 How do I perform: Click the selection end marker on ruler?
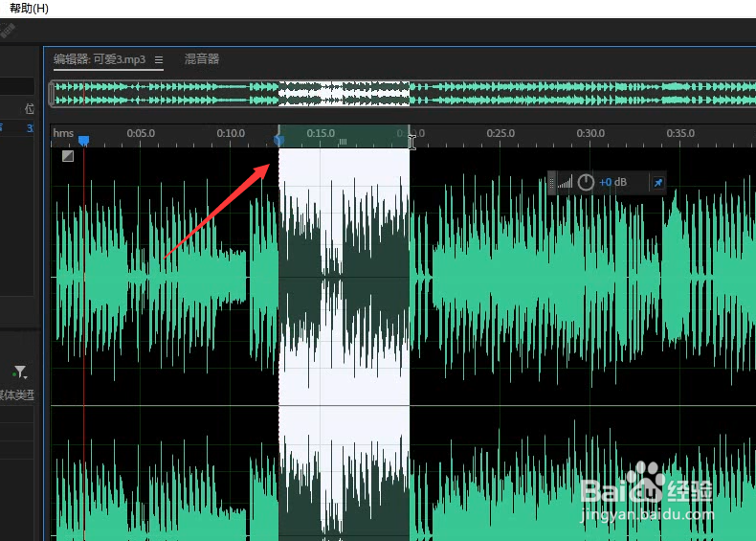410,136
